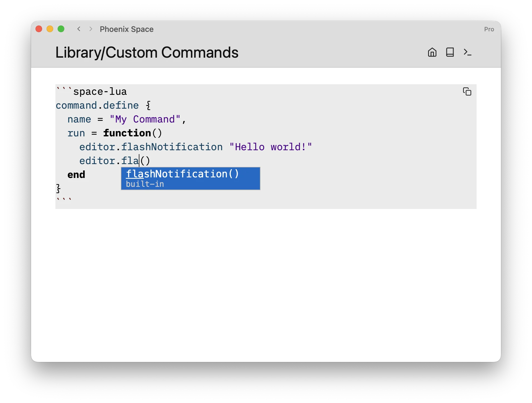
Task: Select the flashNotification() autocomplete suggestion
Action: (191, 178)
